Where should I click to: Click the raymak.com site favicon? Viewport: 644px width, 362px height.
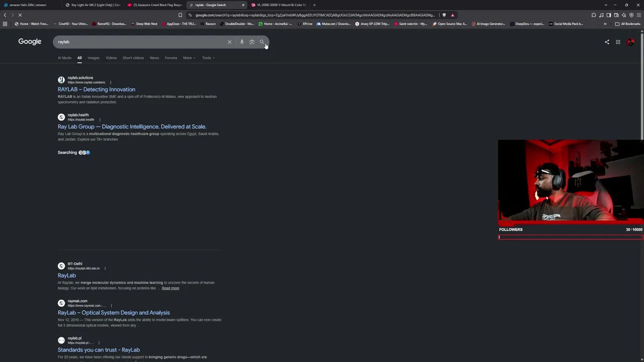pyautogui.click(x=61, y=303)
